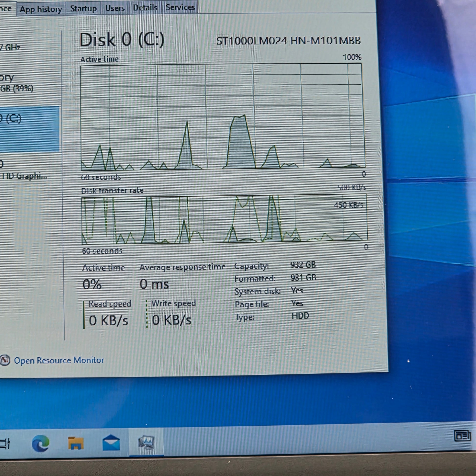Go to the Users tab
Viewport: 476px width, 476px height.
click(x=115, y=8)
